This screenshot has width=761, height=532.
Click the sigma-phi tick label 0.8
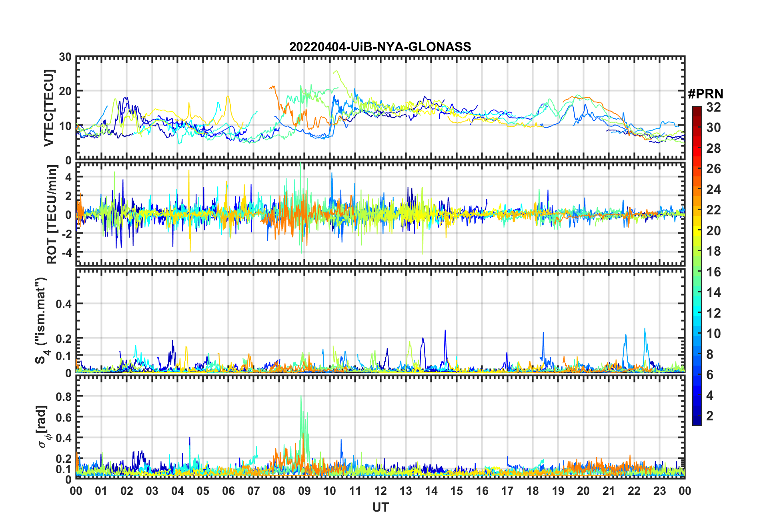(x=64, y=396)
